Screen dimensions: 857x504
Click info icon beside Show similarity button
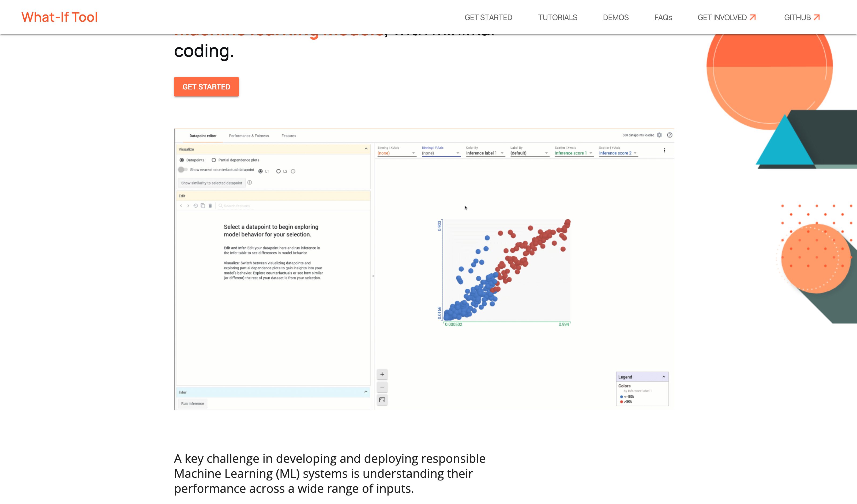[250, 183]
